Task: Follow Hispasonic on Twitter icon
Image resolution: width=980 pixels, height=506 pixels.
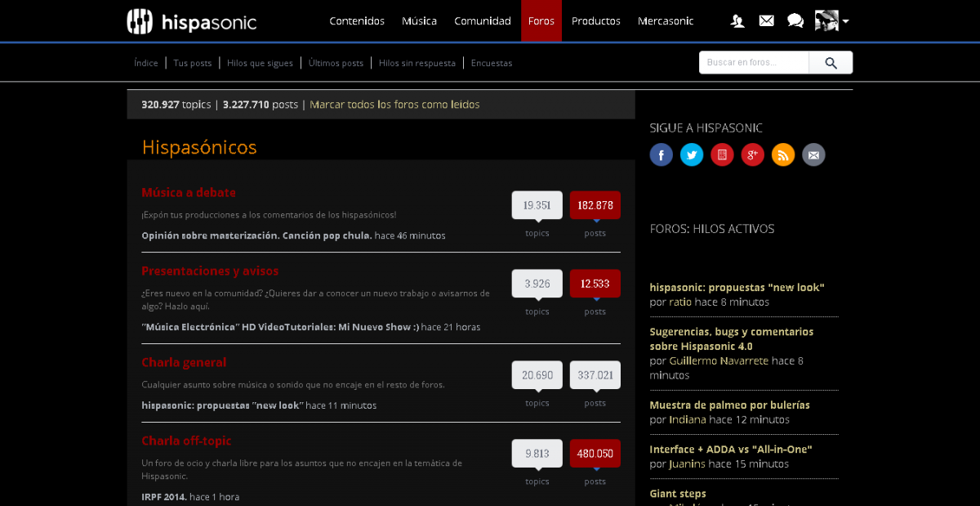Action: [692, 154]
